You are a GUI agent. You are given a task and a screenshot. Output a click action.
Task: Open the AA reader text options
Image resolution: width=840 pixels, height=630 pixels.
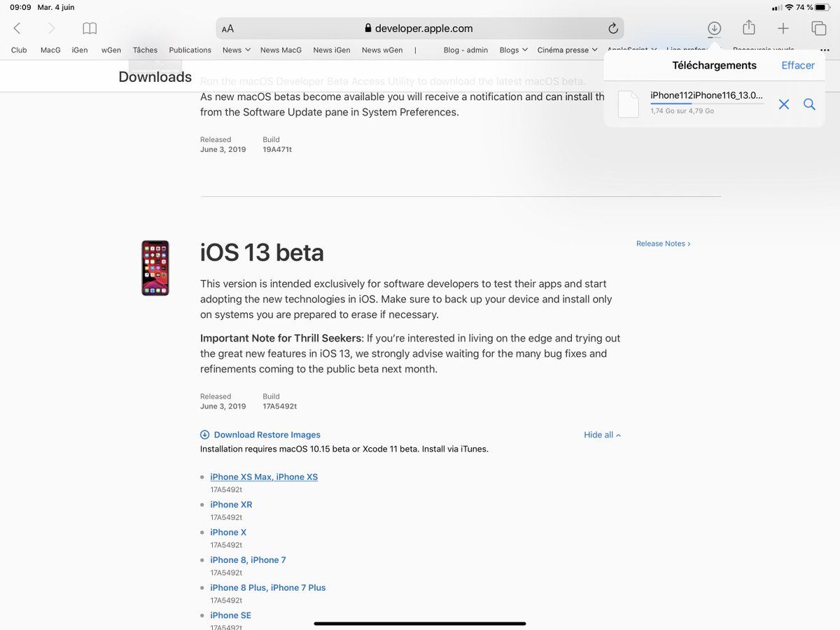pyautogui.click(x=227, y=29)
